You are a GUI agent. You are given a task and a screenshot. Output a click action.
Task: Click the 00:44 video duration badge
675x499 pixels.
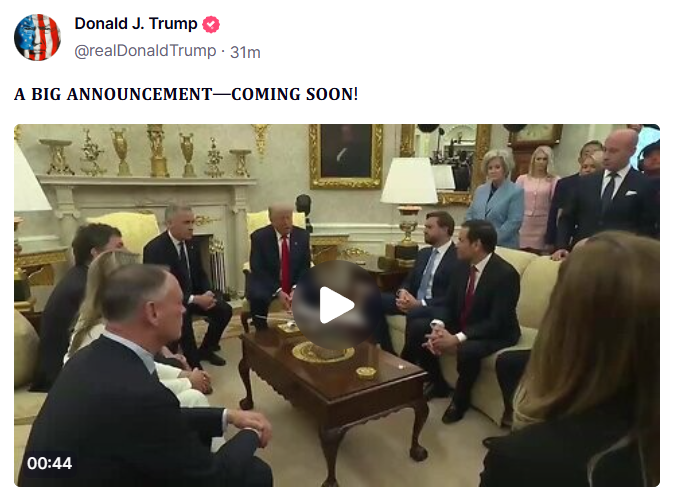(50, 463)
